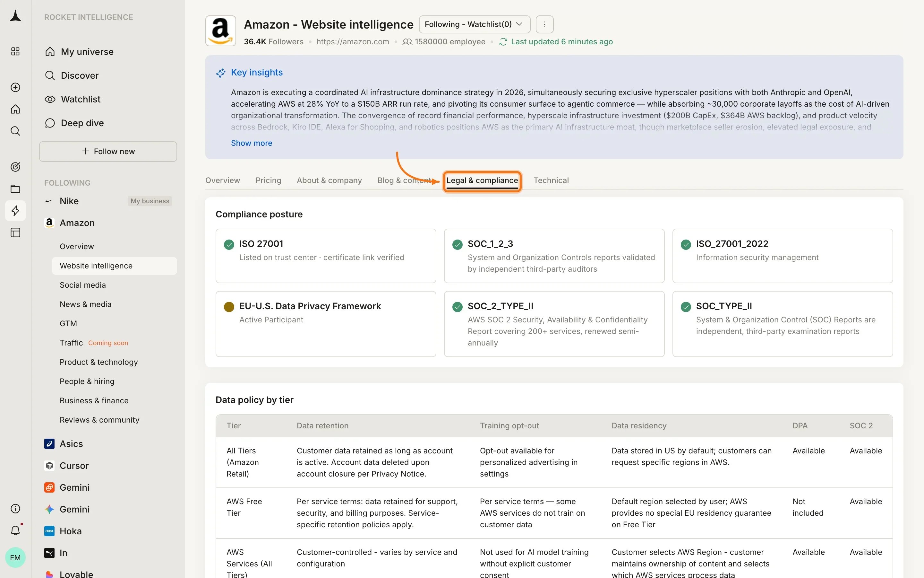Click the folder icon in left rail

(15, 188)
